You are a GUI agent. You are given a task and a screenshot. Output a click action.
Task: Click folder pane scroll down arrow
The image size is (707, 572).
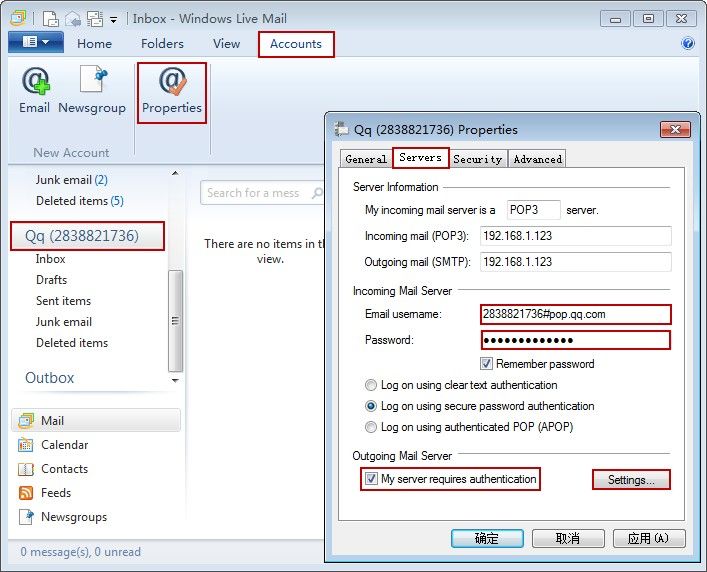[x=175, y=380]
